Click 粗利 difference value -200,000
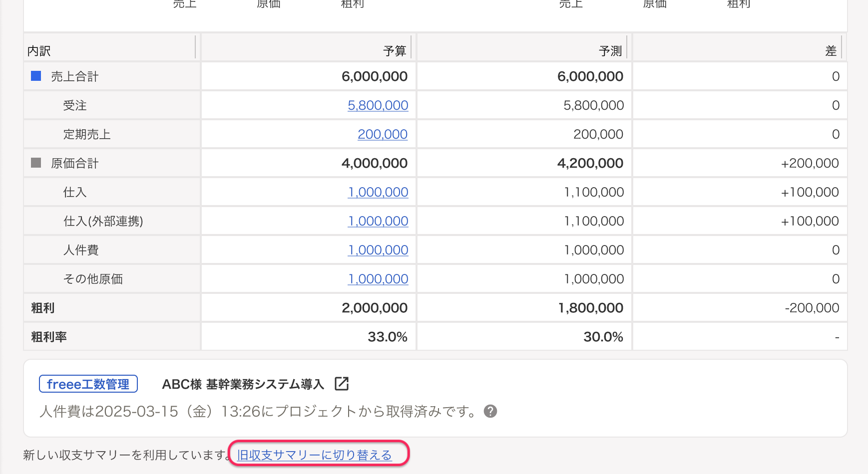868x474 pixels. click(812, 308)
